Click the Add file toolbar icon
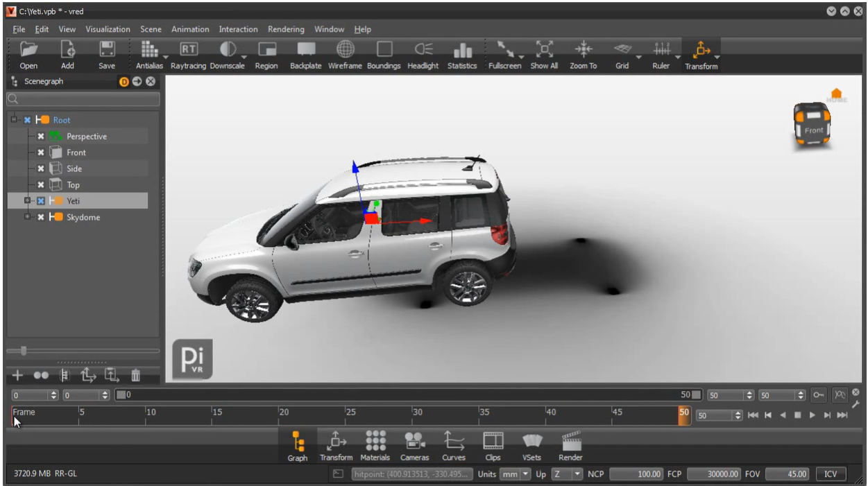Viewport: 868px width, 486px height. 67,50
